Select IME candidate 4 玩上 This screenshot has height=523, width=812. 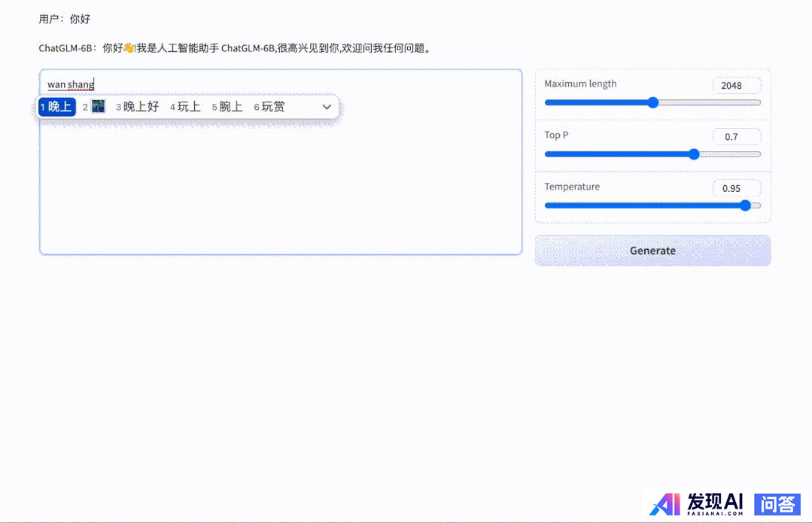(185, 107)
